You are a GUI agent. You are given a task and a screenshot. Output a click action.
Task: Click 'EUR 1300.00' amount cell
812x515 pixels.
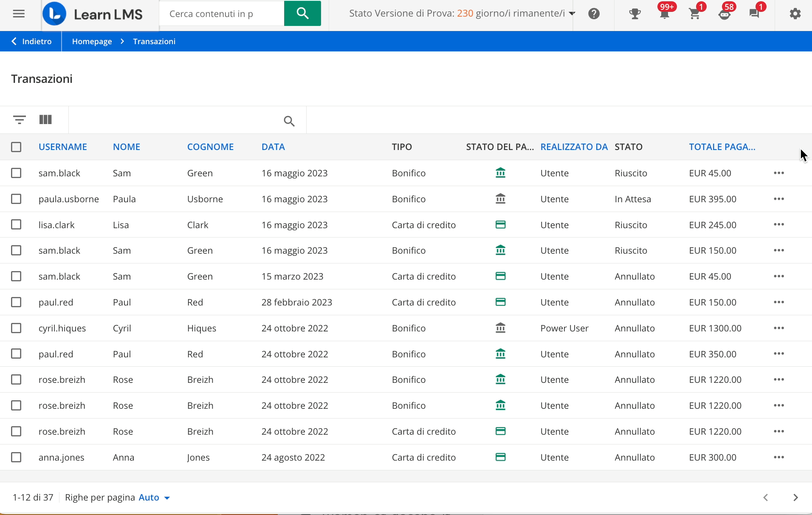point(715,328)
